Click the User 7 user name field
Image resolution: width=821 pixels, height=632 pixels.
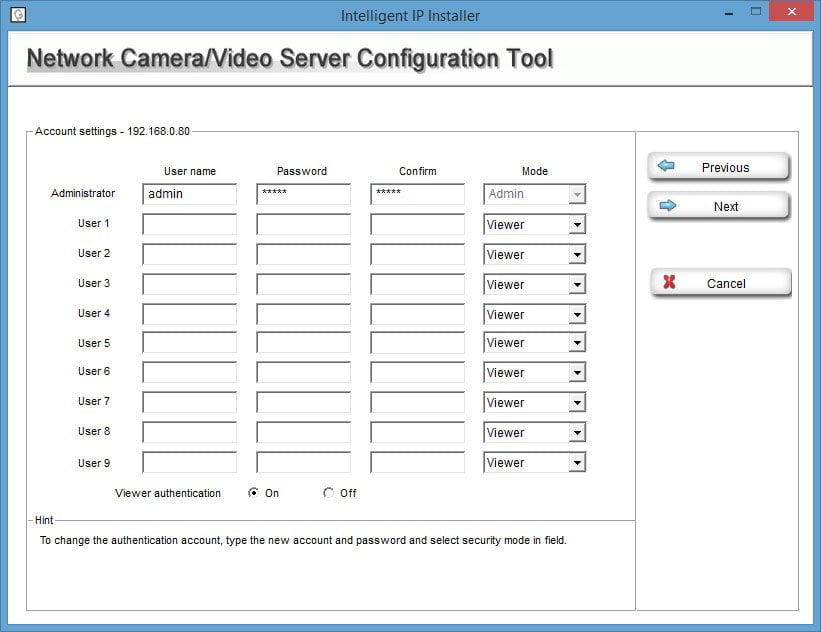tap(189, 403)
